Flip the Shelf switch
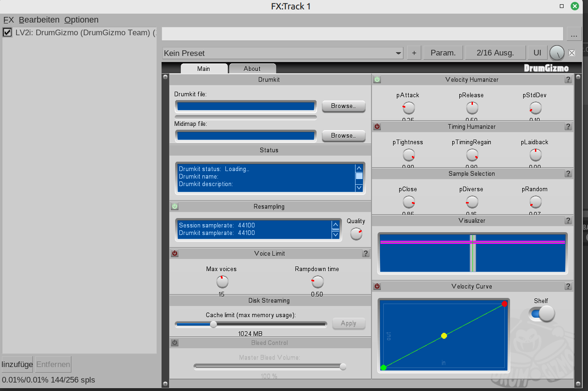The image size is (588, 391). (x=542, y=313)
